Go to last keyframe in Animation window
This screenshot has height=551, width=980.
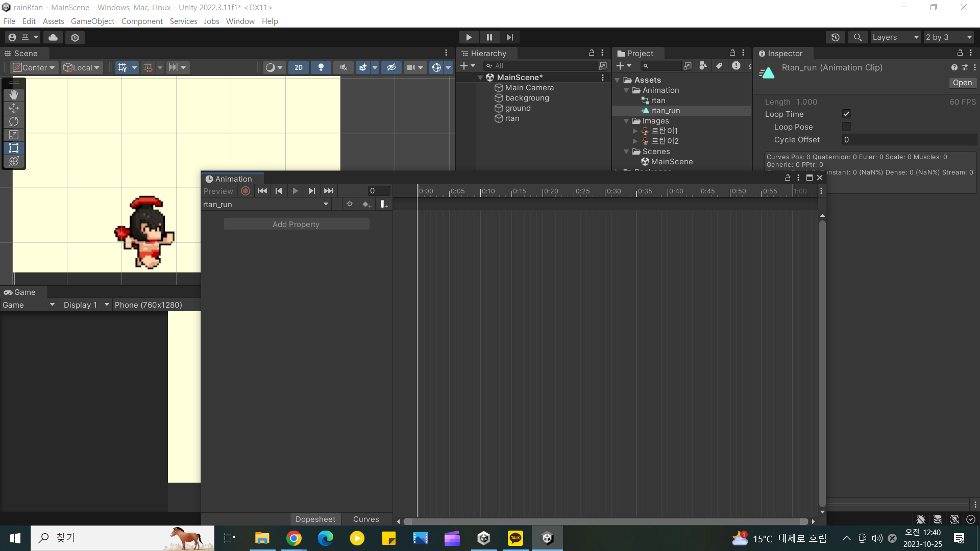pos(329,191)
